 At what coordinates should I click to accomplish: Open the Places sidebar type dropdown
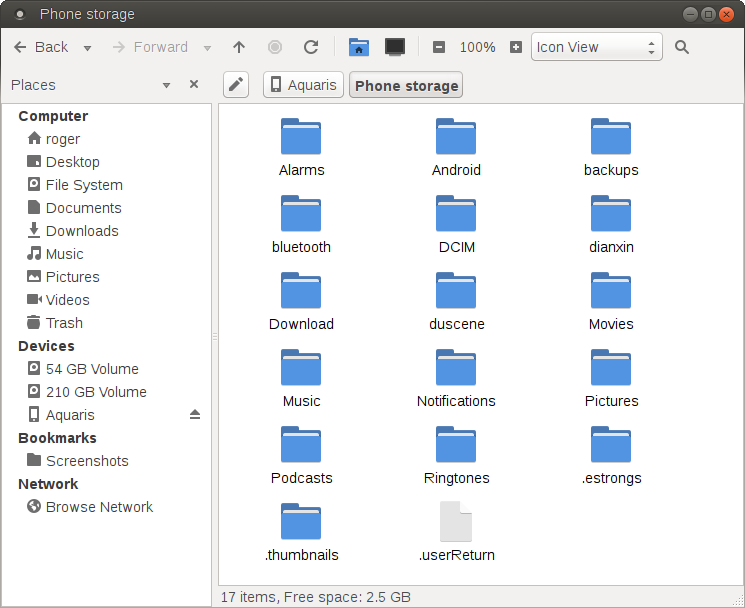coord(166,85)
